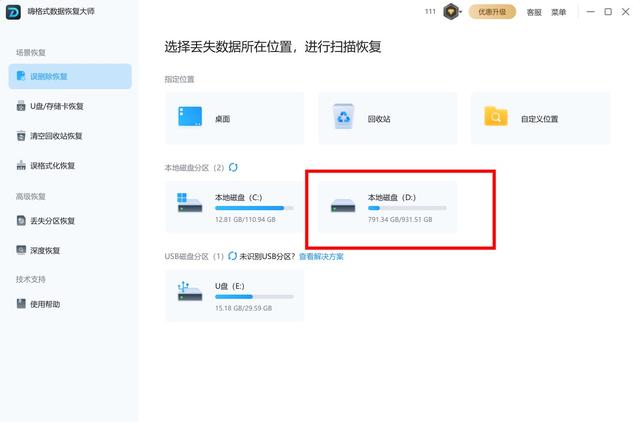Click the 清空回收站恢复 trash icon

click(21, 135)
